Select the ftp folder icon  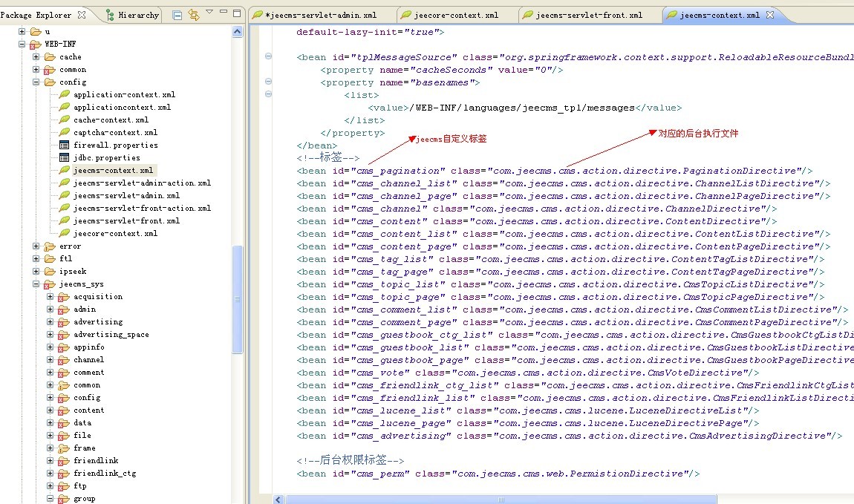(x=64, y=486)
